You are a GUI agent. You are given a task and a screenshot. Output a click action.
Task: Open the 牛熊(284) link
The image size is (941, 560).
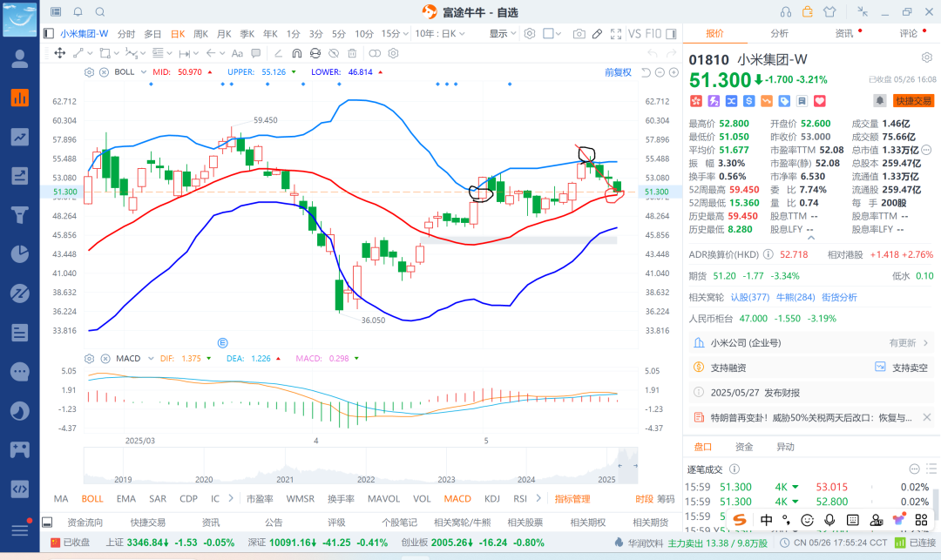tap(795, 297)
